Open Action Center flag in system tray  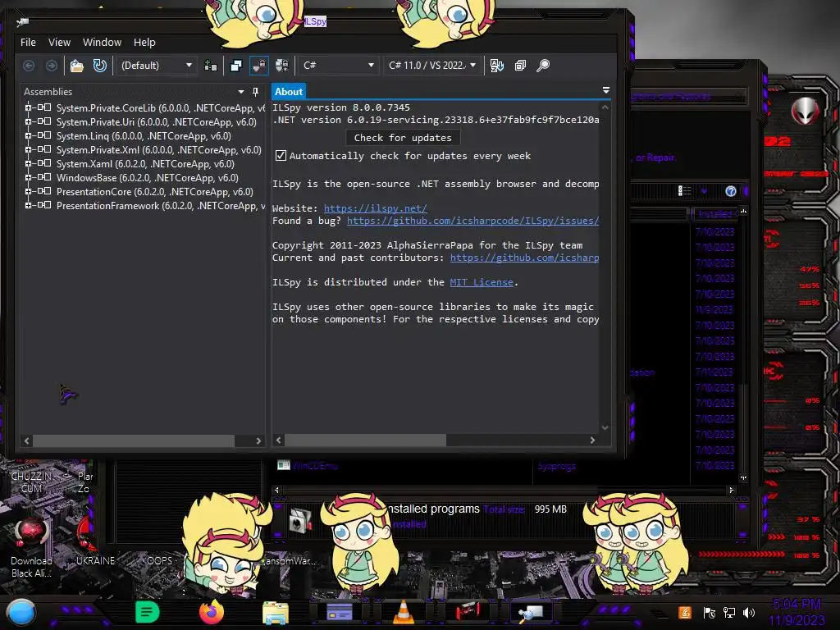click(x=710, y=613)
